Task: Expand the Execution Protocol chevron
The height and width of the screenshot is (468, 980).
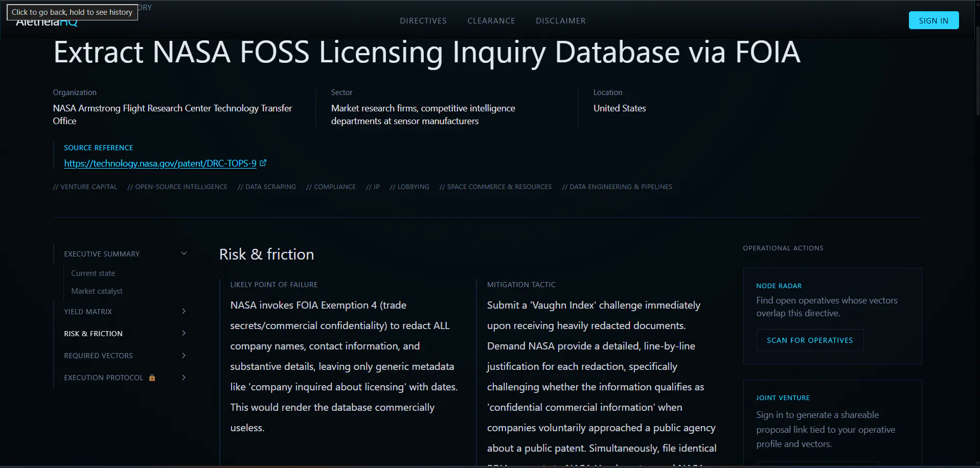Action: [x=184, y=378]
